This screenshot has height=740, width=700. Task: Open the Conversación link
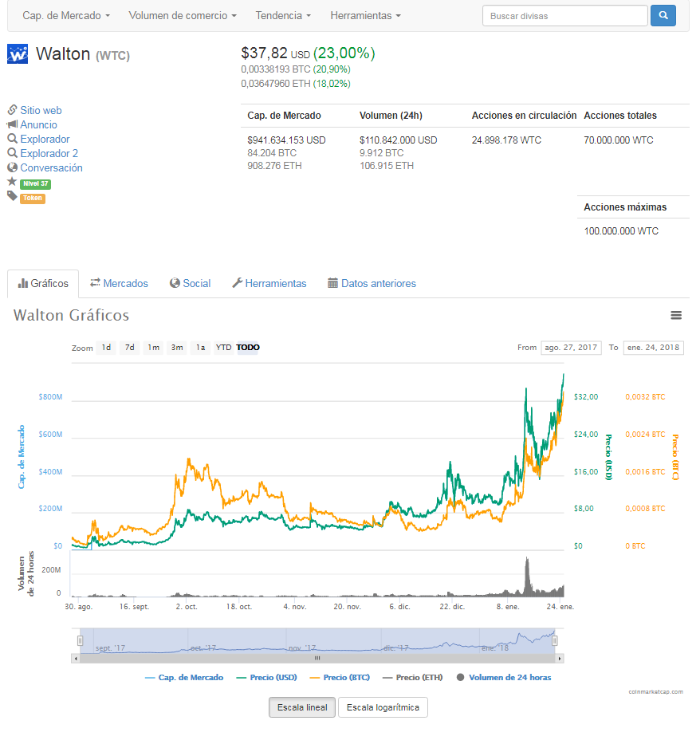[x=51, y=168]
